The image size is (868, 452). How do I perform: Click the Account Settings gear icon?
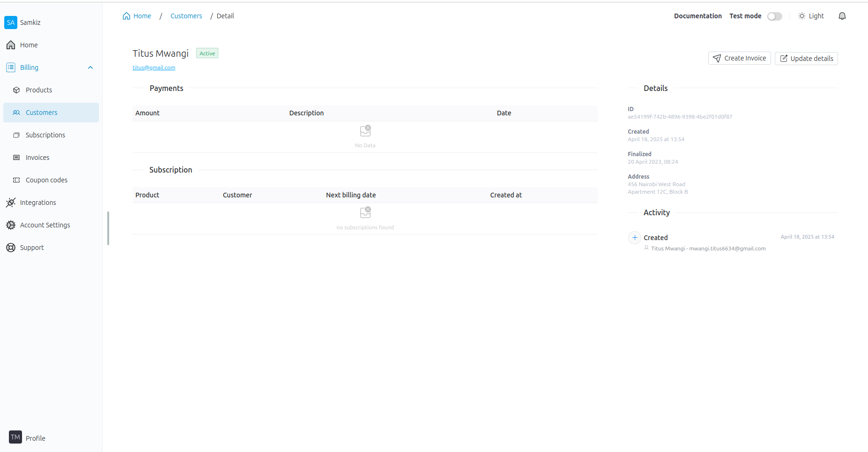(11, 225)
